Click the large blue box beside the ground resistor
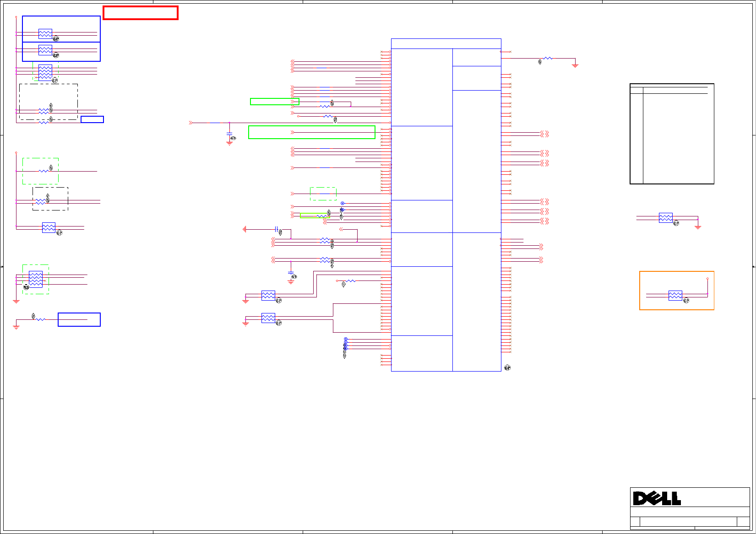The width and height of the screenshot is (756, 534). [x=79, y=319]
